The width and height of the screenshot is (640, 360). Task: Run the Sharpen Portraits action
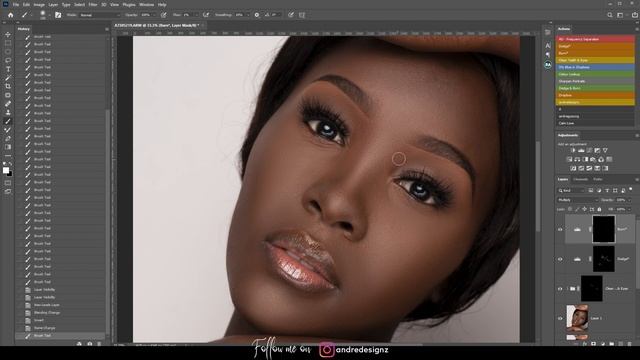[x=595, y=81]
